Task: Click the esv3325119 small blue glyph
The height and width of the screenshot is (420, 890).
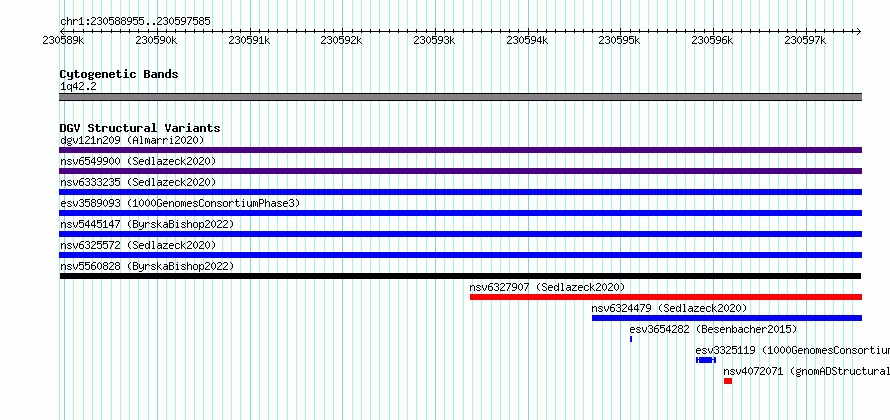Action: click(706, 360)
